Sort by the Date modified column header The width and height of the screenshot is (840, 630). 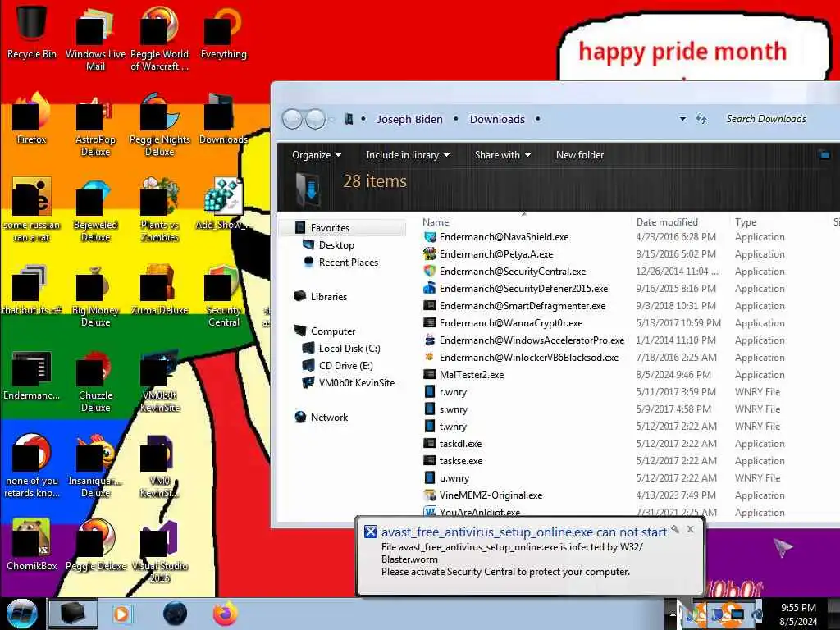(x=667, y=221)
